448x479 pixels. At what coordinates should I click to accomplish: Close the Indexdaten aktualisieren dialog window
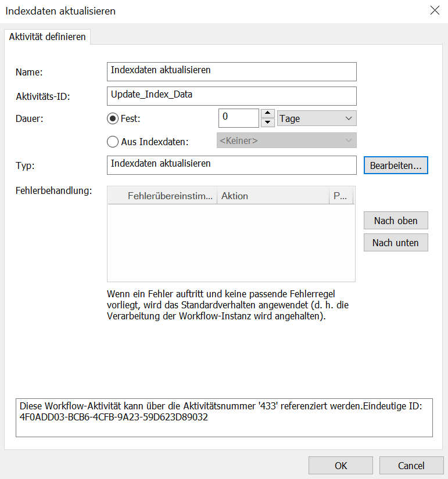[x=433, y=10]
